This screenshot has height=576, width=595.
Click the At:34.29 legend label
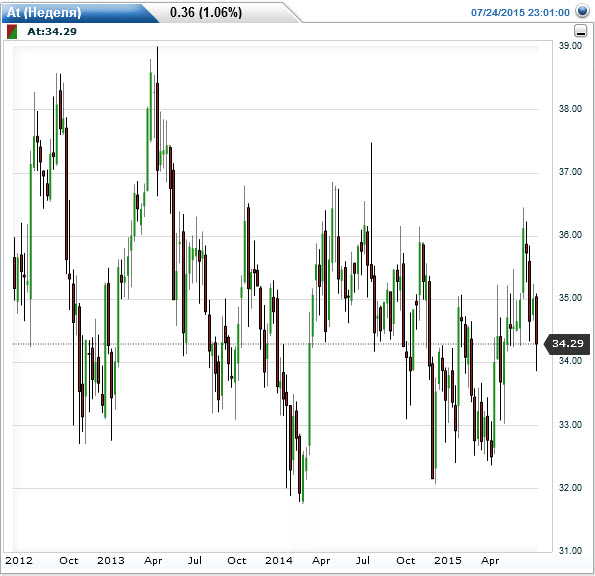(52, 31)
